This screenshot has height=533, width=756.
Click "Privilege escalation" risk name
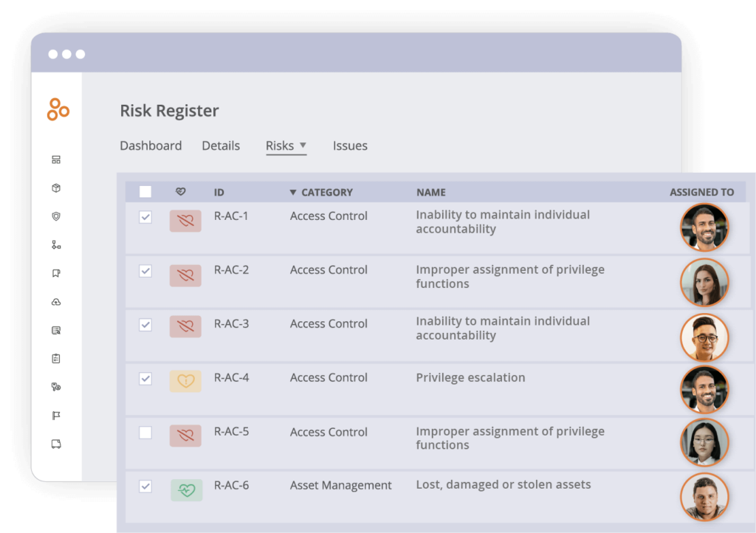click(x=470, y=377)
